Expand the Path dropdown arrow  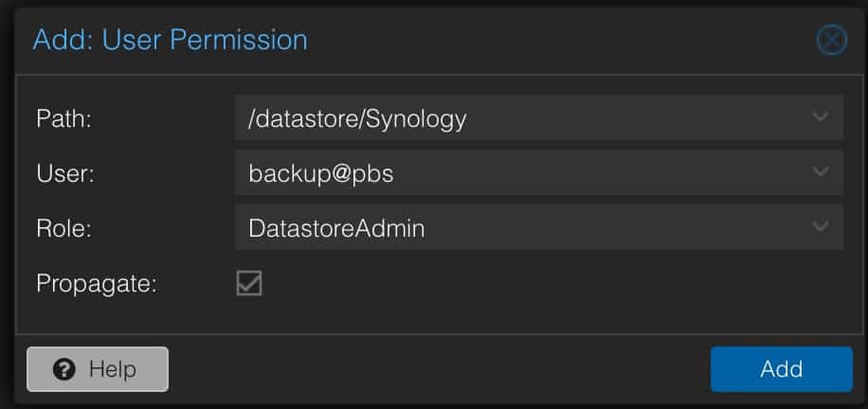pyautogui.click(x=820, y=117)
